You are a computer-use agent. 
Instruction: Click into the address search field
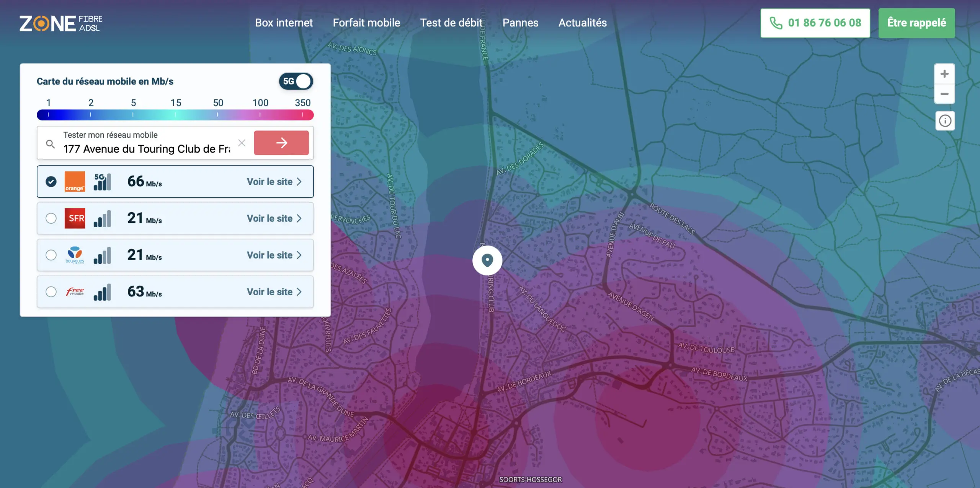click(147, 149)
